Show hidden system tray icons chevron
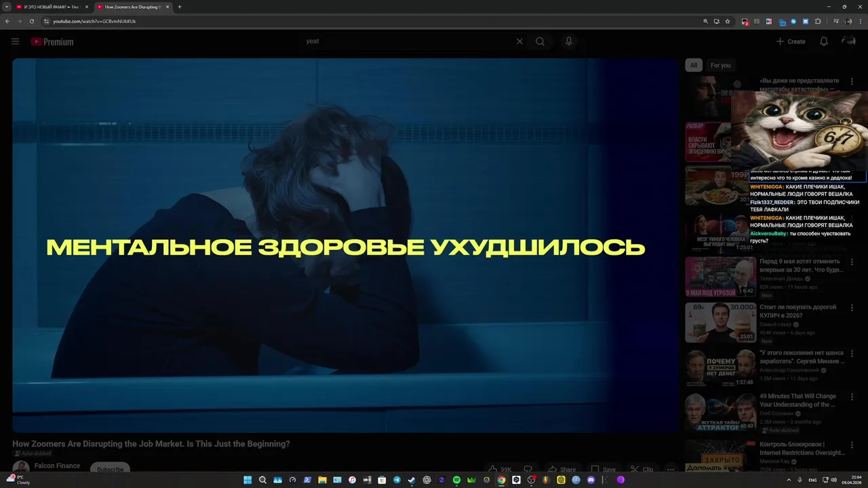868x488 pixels. click(789, 480)
